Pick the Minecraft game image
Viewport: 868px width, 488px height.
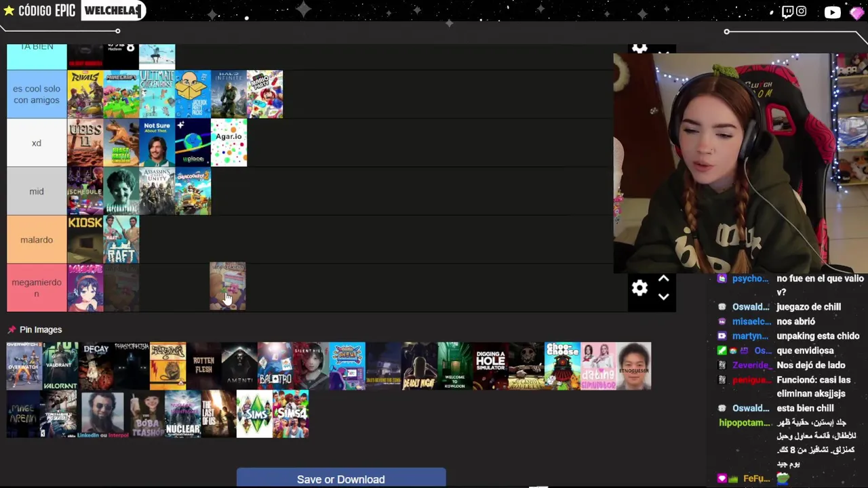pos(121,94)
